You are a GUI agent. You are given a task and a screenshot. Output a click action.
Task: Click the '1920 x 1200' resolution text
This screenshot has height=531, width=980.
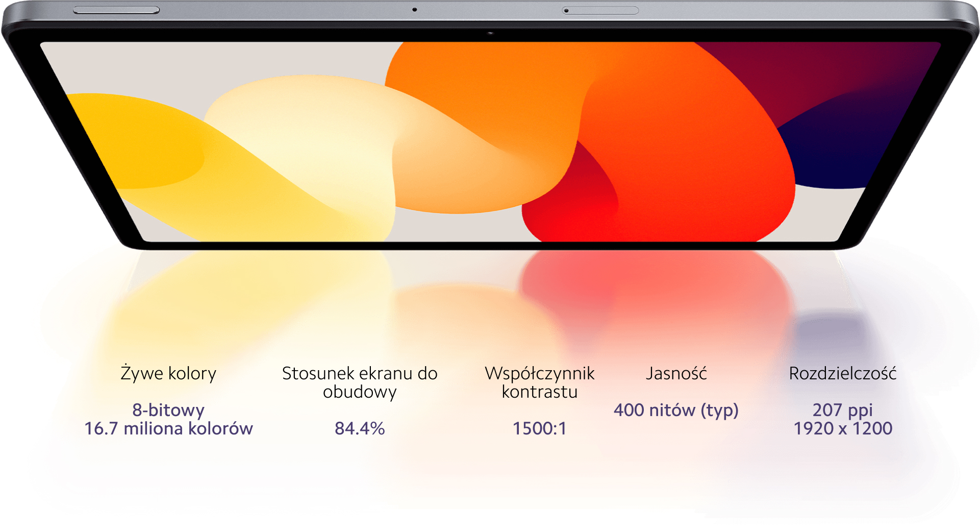click(x=843, y=428)
